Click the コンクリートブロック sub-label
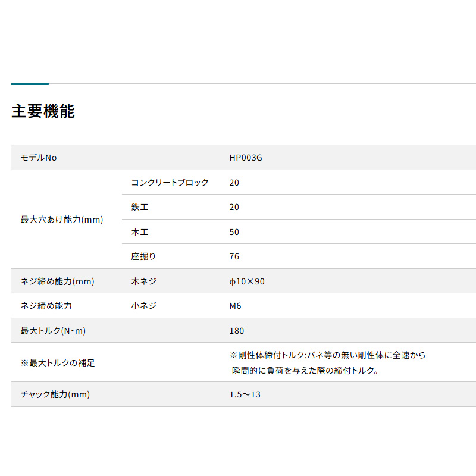476x476 pixels. point(170,183)
